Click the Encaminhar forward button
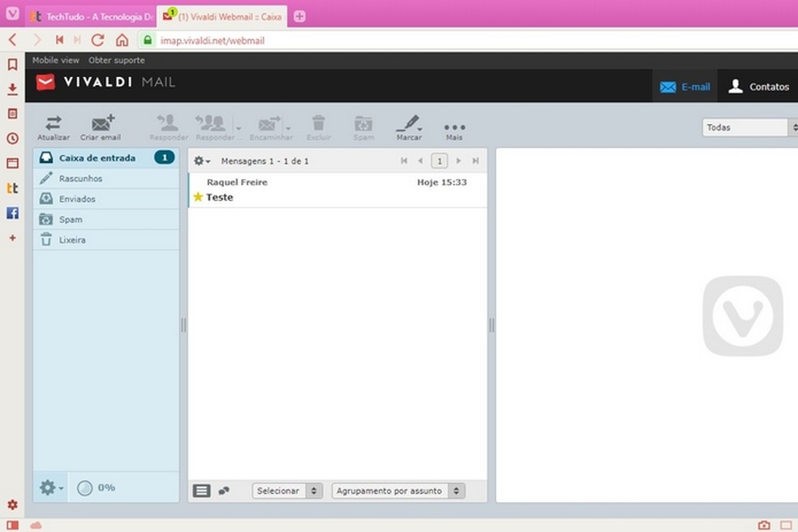This screenshot has width=798, height=532. 270,128
